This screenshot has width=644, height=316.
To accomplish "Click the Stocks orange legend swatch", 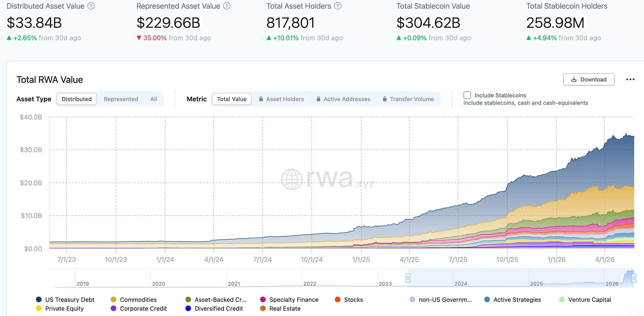I will point(337,299).
